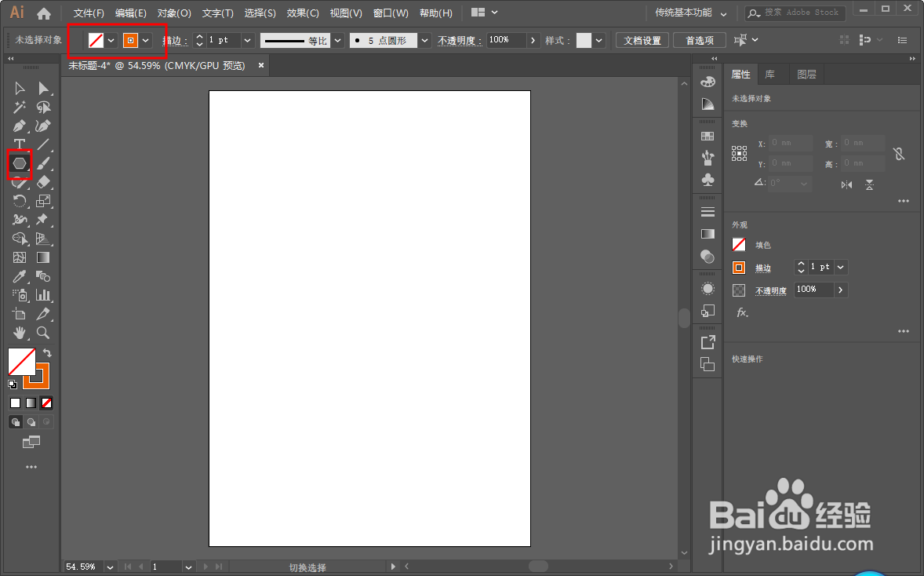
Task: Open the fill color dropdown in control bar
Action: pyautogui.click(x=111, y=40)
